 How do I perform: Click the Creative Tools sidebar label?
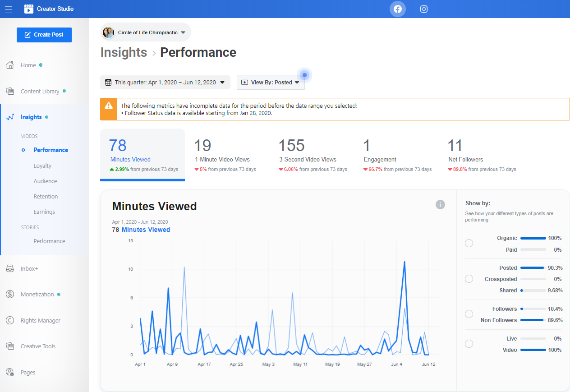click(38, 346)
